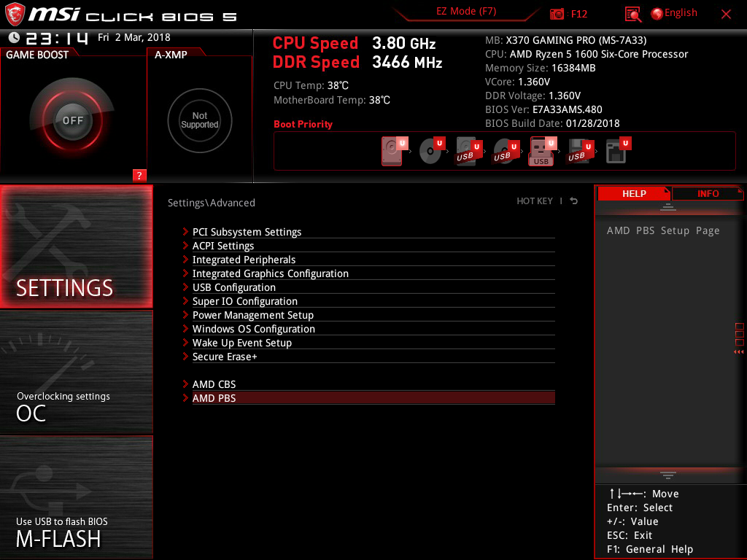The height and width of the screenshot is (560, 747).
Task: Switch to the HELP tab
Action: tap(634, 193)
